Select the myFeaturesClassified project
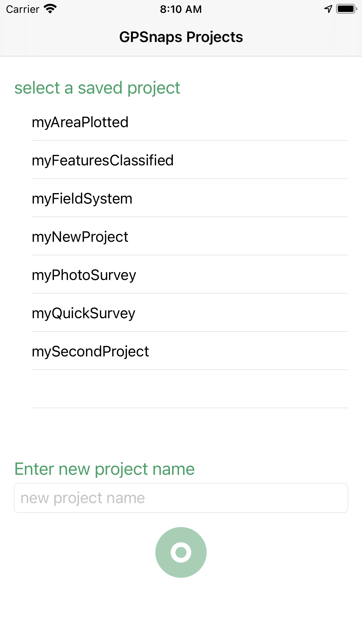 (103, 160)
